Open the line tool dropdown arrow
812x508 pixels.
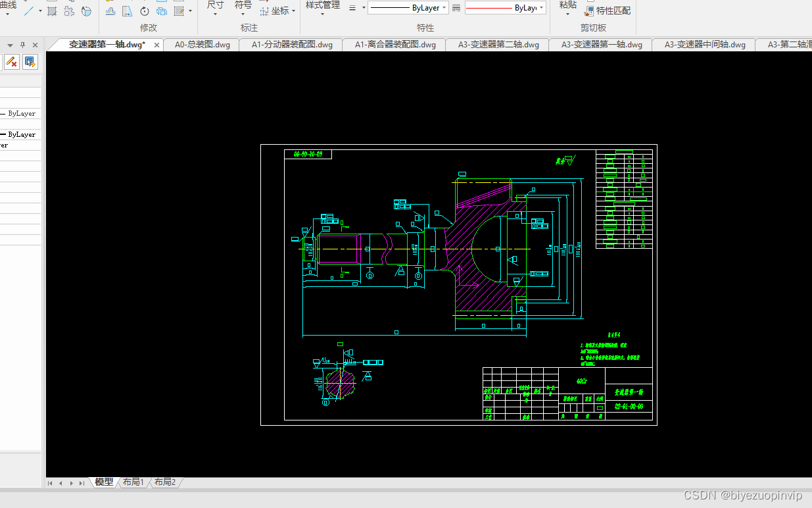click(40, 11)
